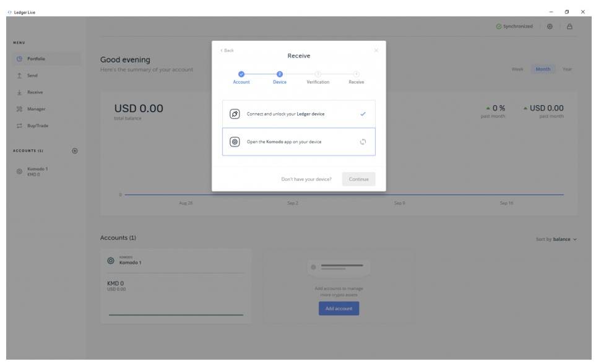Screen dimensions: 596x364
Task: Click the Ledger Live title bar icon
Action: coord(9,12)
